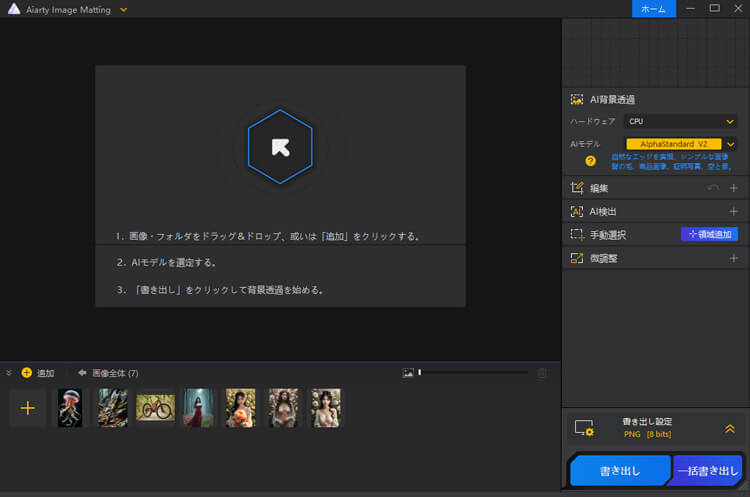Image resolution: width=750 pixels, height=497 pixels.
Task: Expand the 微調整 section with plus
Action: [733, 258]
